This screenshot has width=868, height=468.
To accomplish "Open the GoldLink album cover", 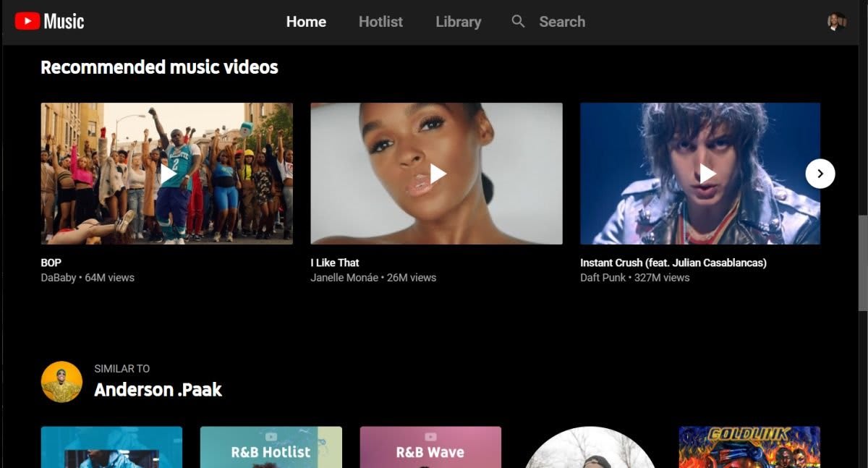I will click(x=749, y=447).
